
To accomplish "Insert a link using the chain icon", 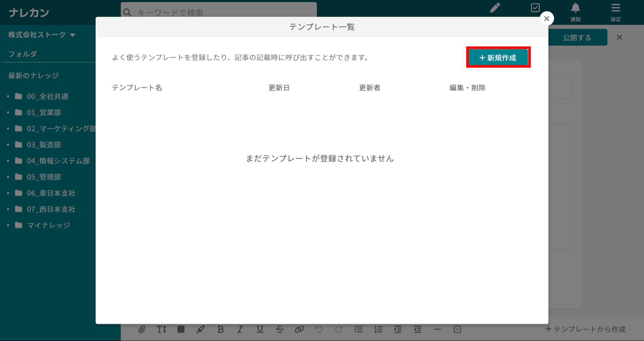I will click(x=299, y=329).
